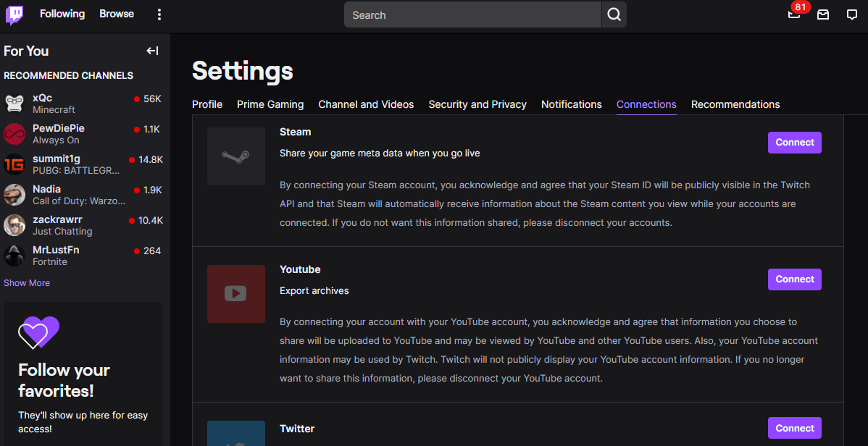Switch to the Profile settings tab
The height and width of the screenshot is (446, 868).
[x=207, y=104]
